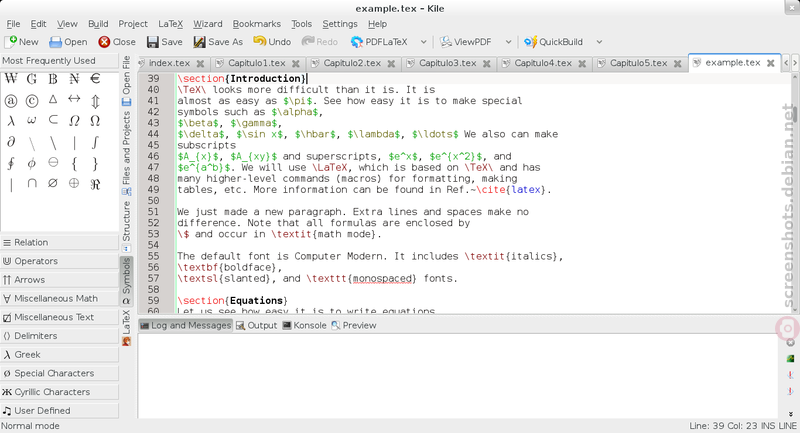Screen dimensions: 800x433
Task: Open the Wizard menu
Action: (208, 24)
